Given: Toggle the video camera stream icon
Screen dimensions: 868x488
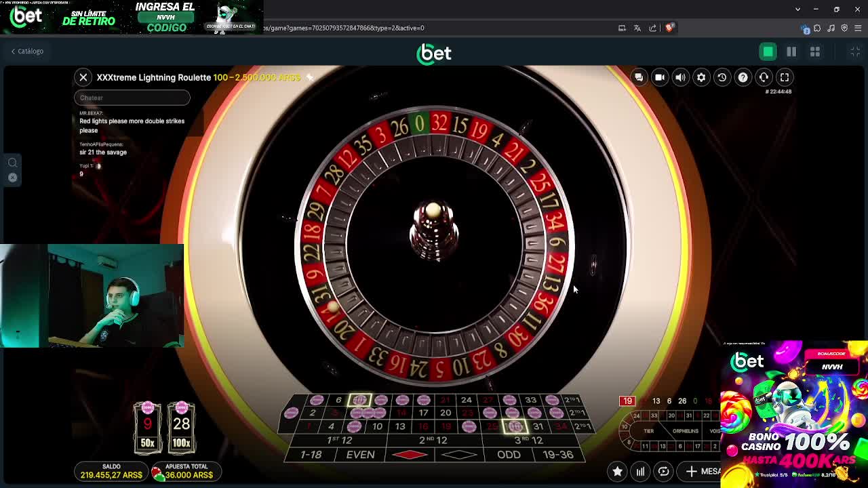Looking at the screenshot, I should coord(660,77).
